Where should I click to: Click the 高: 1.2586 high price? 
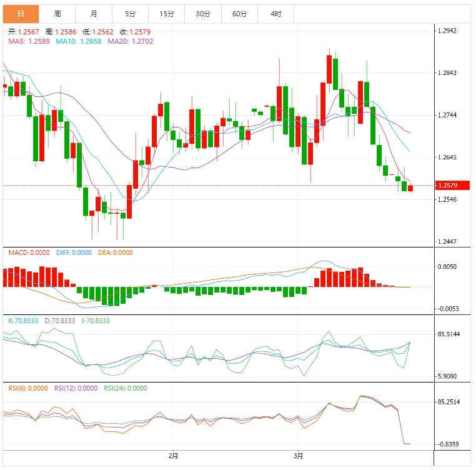pos(61,32)
